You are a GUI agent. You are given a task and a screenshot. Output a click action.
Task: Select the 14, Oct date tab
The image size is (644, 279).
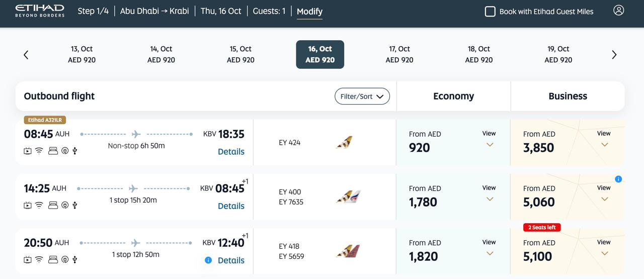pos(161,54)
